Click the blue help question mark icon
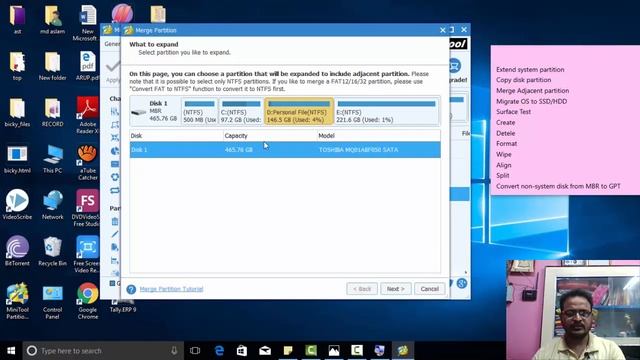The height and width of the screenshot is (360, 640). (131, 289)
